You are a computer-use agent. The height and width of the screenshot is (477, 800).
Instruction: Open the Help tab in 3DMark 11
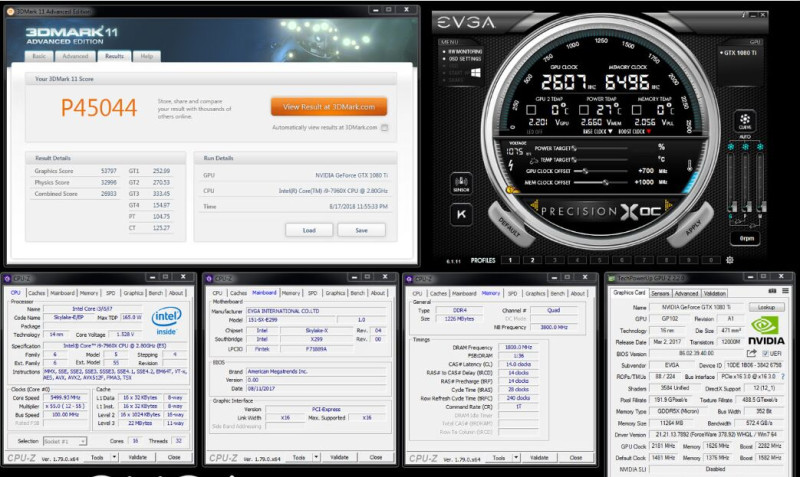(x=147, y=56)
